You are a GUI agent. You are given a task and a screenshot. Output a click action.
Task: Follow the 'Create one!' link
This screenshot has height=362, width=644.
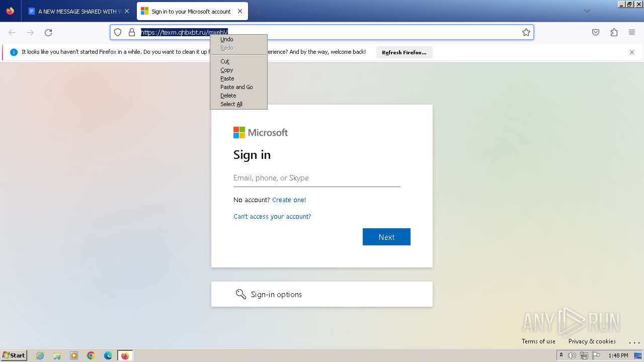click(x=289, y=200)
